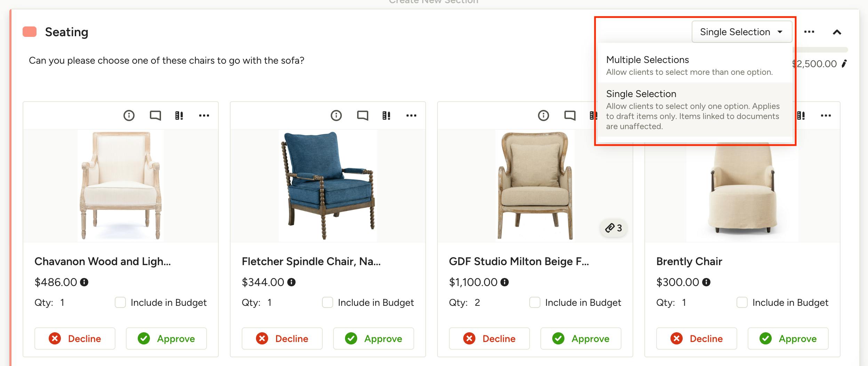Approve the GDF Studio Milton Beige chair

(x=581, y=339)
